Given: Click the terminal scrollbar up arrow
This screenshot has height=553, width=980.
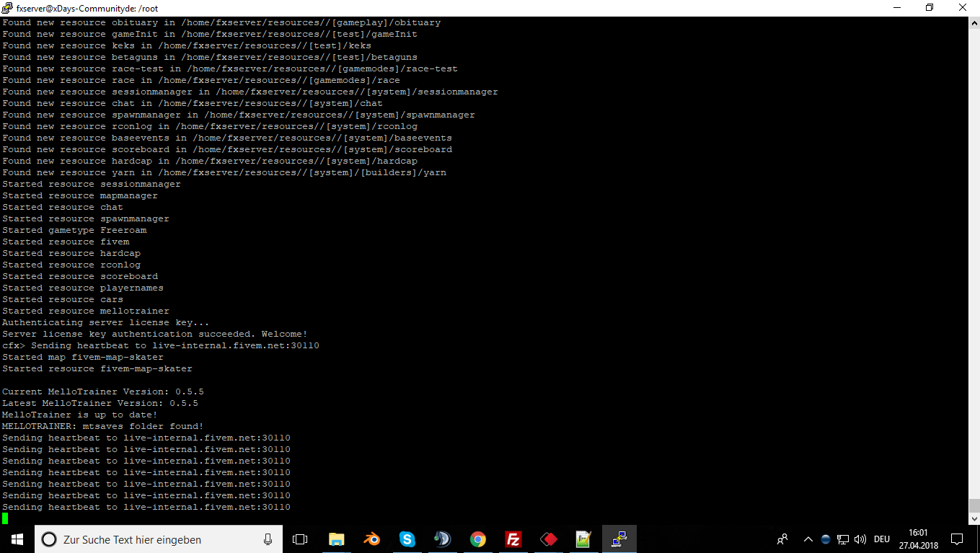Looking at the screenshot, I should (974, 22).
